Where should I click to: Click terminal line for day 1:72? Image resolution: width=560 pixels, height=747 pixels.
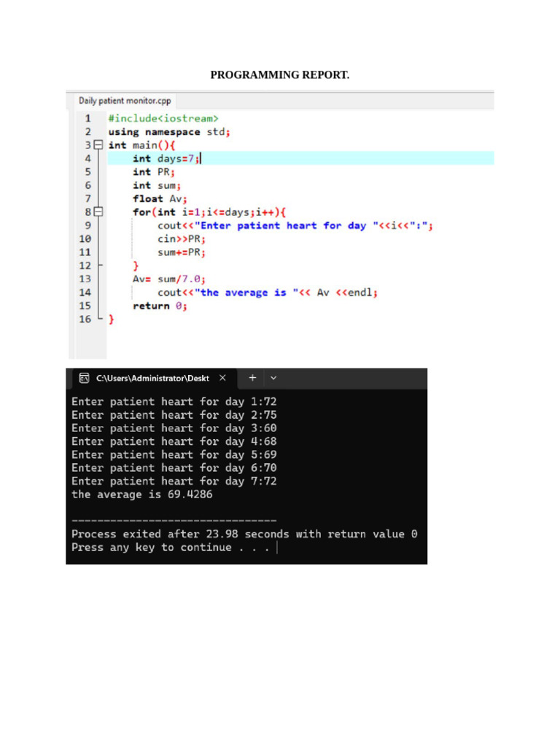(x=174, y=402)
